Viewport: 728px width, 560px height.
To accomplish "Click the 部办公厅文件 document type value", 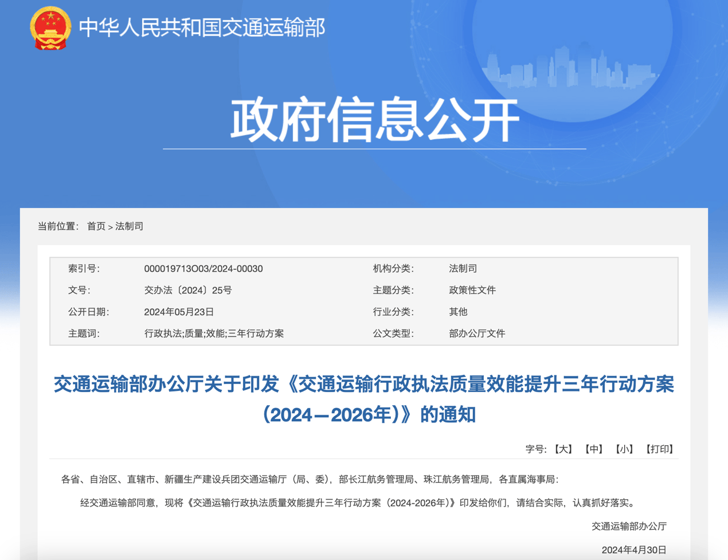I will click(x=476, y=334).
